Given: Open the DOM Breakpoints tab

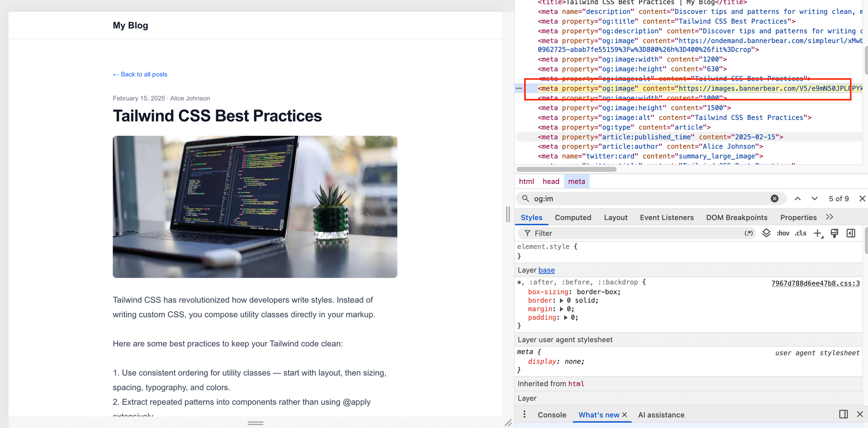Looking at the screenshot, I should [736, 218].
